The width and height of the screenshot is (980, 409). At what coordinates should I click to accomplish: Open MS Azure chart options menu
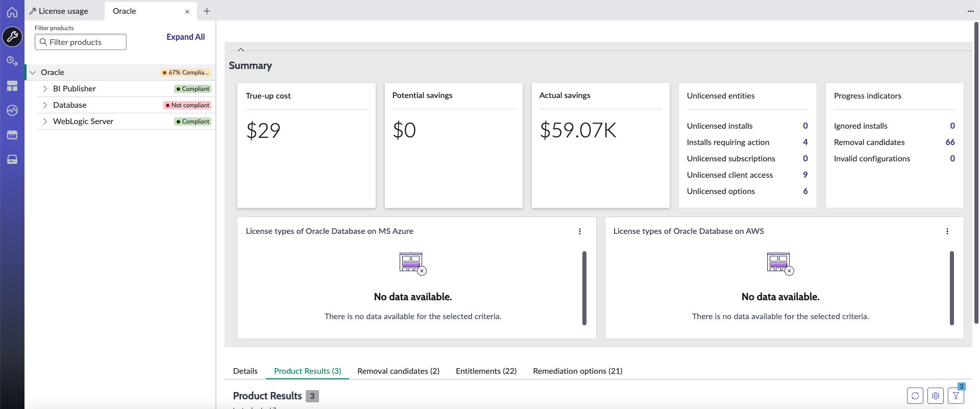coord(580,231)
